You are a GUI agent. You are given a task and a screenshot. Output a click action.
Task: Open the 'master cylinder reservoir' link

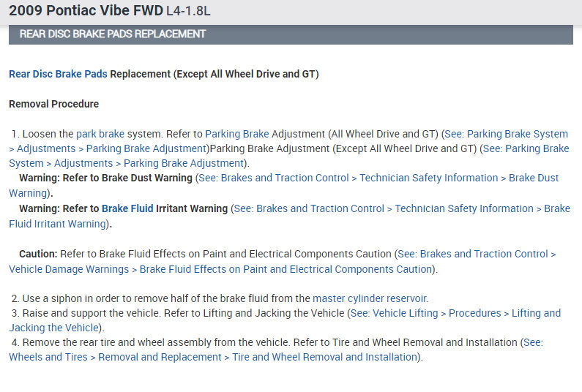(x=370, y=298)
